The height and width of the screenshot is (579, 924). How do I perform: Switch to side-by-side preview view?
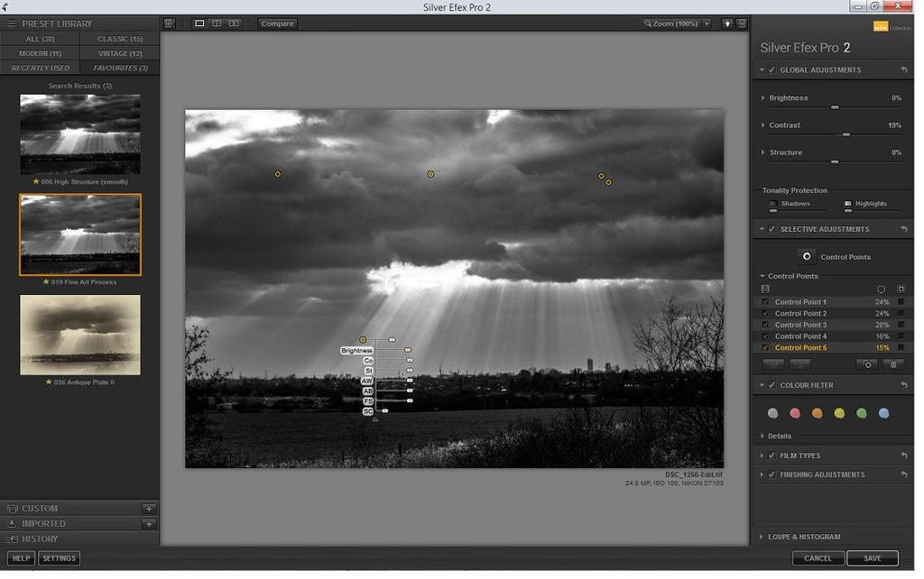click(x=234, y=23)
